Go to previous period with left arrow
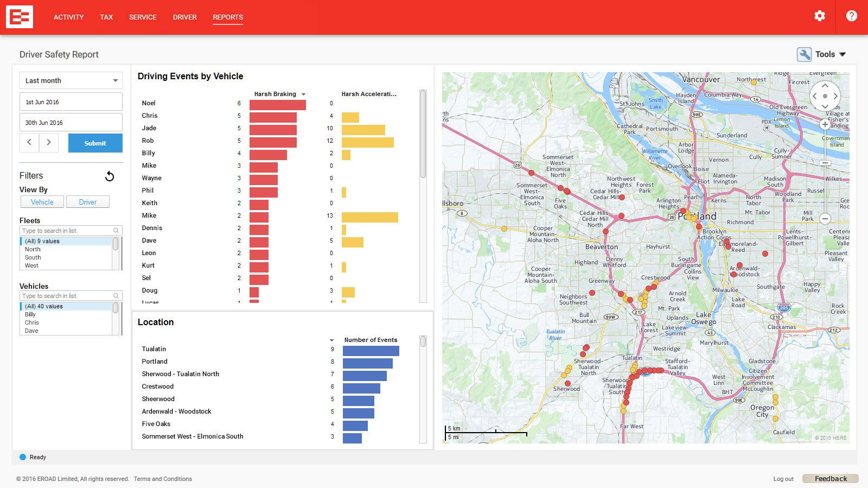The image size is (868, 488). pos(29,142)
